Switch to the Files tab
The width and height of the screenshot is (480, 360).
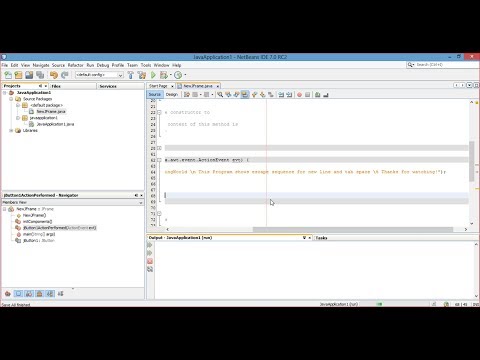73,86
